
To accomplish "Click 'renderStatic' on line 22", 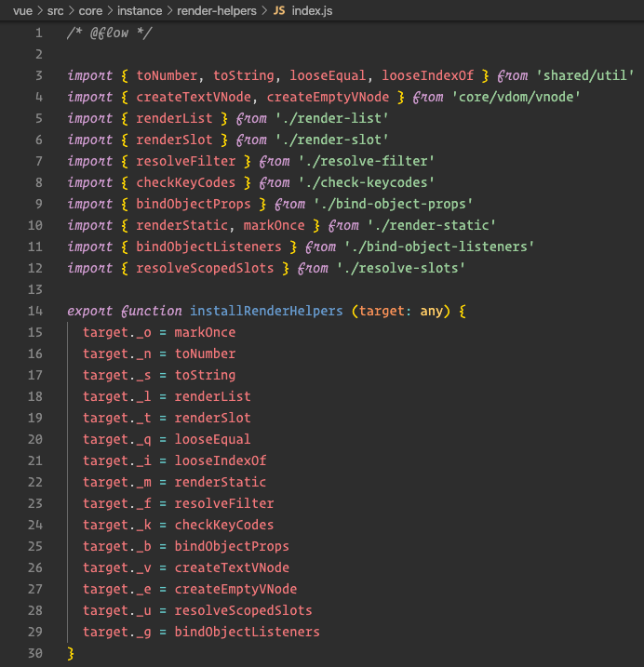I will [220, 482].
